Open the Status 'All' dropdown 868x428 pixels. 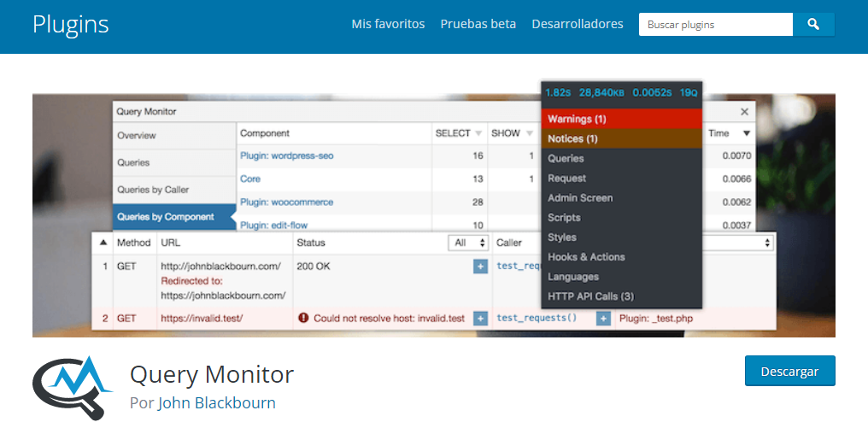[x=468, y=243]
